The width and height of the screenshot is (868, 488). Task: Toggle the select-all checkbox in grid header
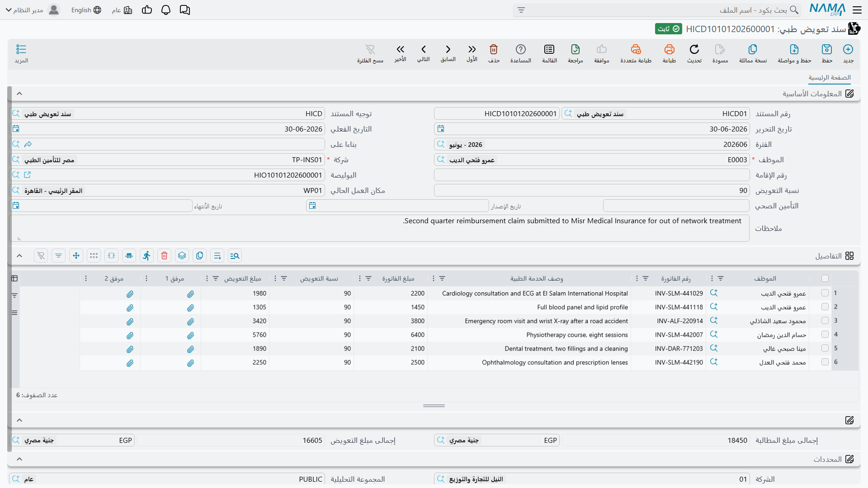tap(825, 279)
